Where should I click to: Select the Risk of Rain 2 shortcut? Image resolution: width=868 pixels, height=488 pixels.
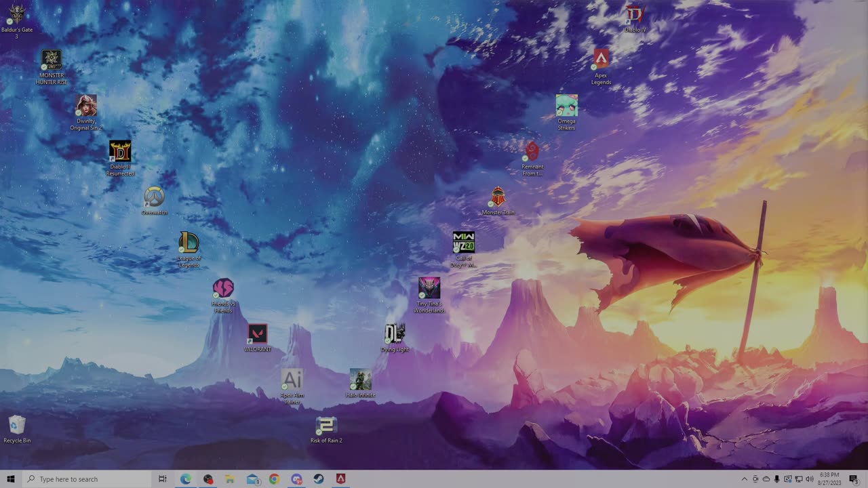pos(326,430)
